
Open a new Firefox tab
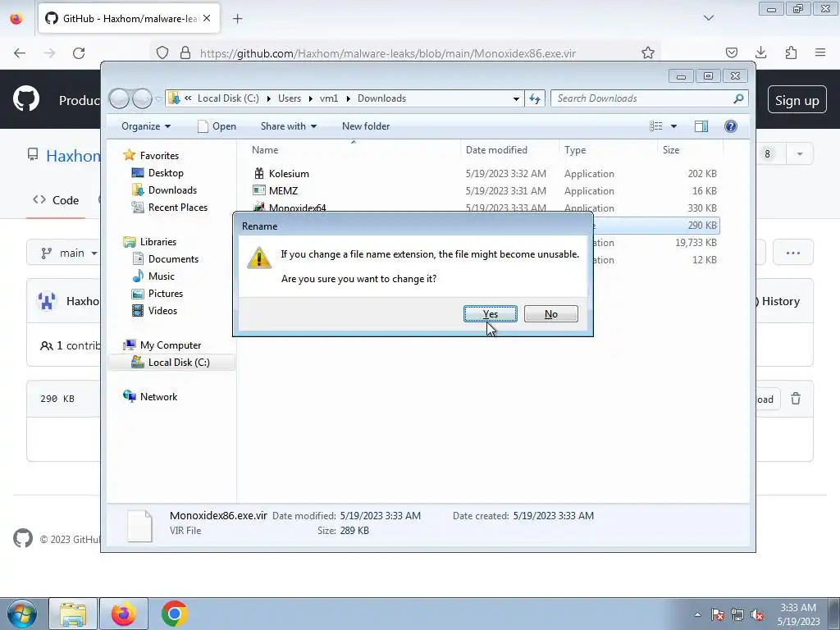click(238, 19)
